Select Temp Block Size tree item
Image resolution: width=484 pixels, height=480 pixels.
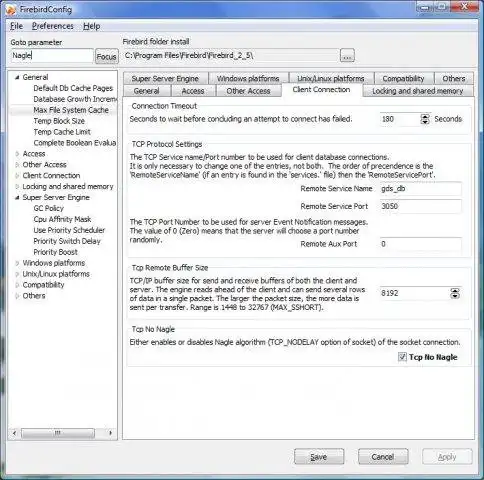59,121
